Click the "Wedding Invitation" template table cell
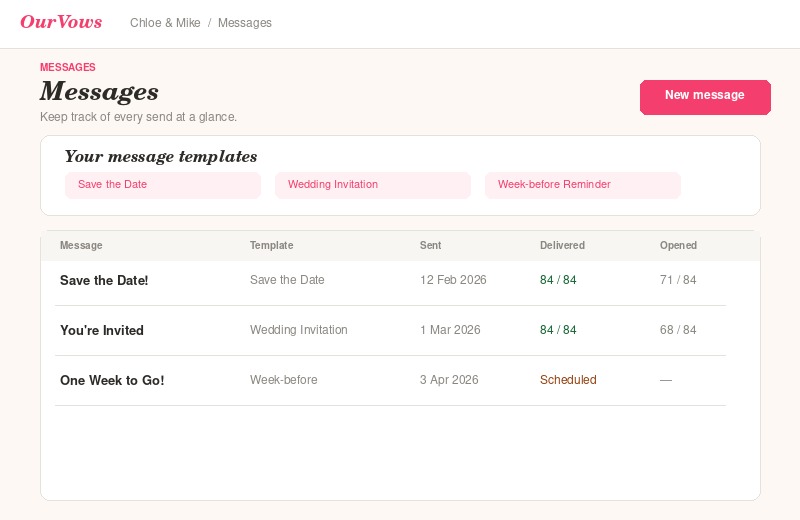 pos(298,330)
